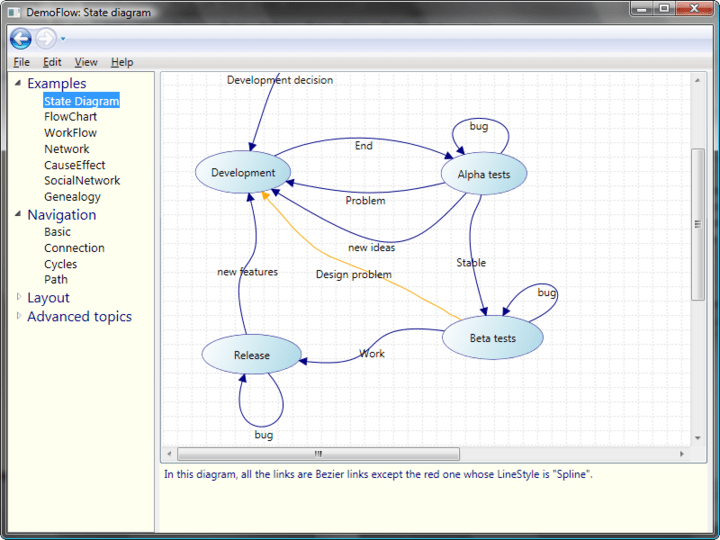
Task: Open the Edit menu
Action: (52, 62)
